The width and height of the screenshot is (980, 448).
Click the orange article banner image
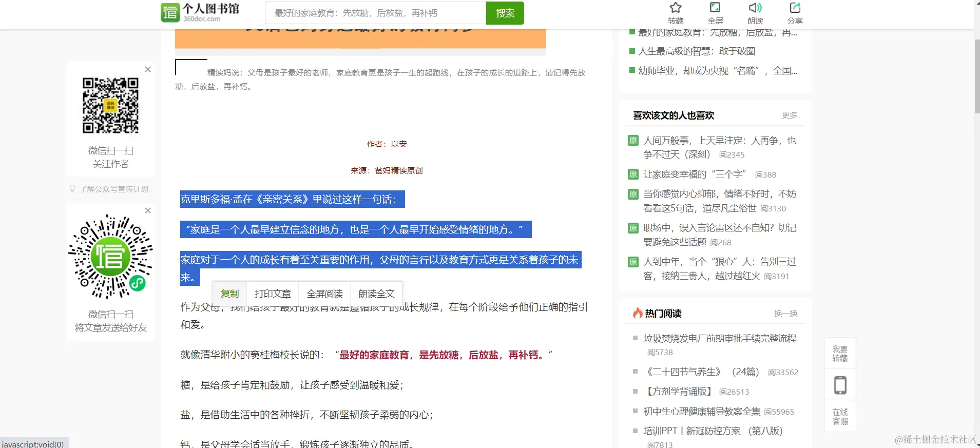360,39
